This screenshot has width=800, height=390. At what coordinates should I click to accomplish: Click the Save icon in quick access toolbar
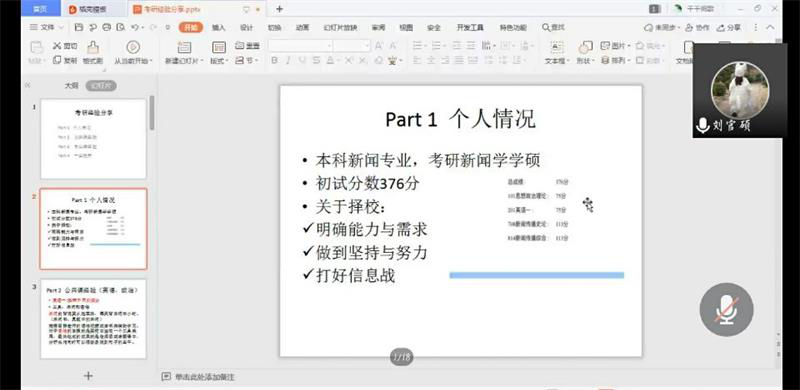[79, 27]
